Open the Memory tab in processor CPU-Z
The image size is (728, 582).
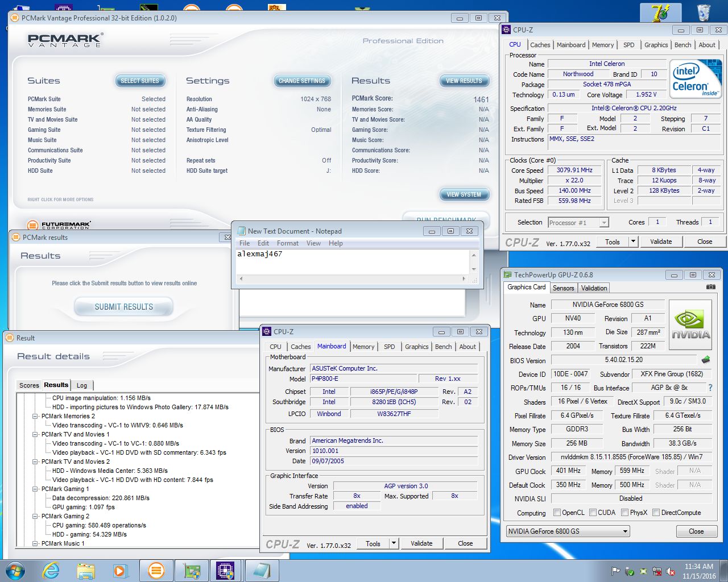pyautogui.click(x=603, y=45)
